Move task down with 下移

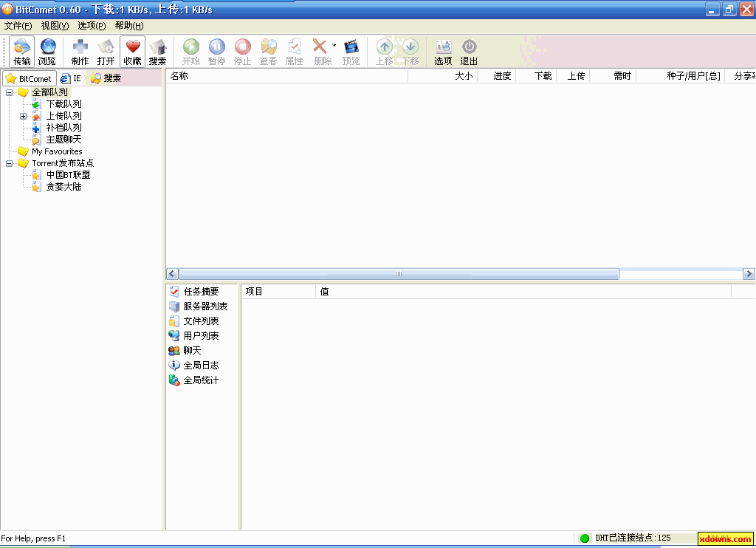410,52
